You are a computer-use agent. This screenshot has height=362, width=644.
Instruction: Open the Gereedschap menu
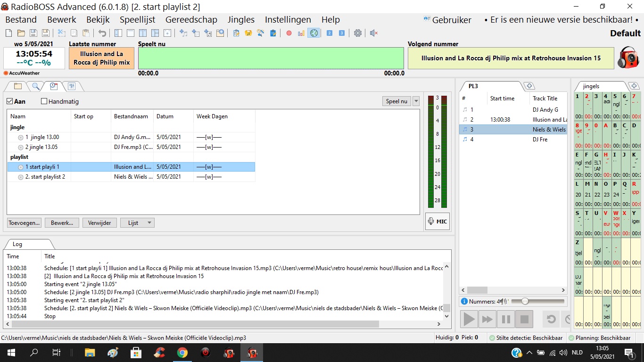pos(191,20)
